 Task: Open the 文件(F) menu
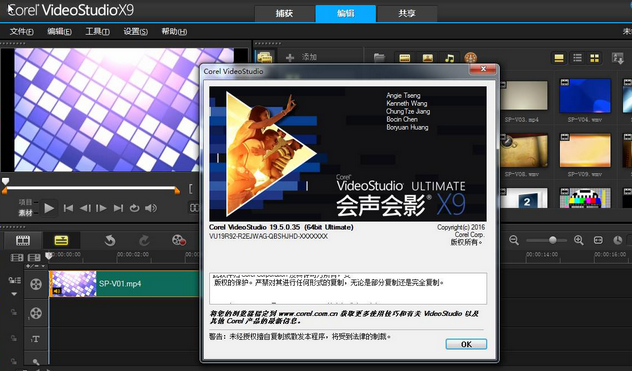click(22, 31)
